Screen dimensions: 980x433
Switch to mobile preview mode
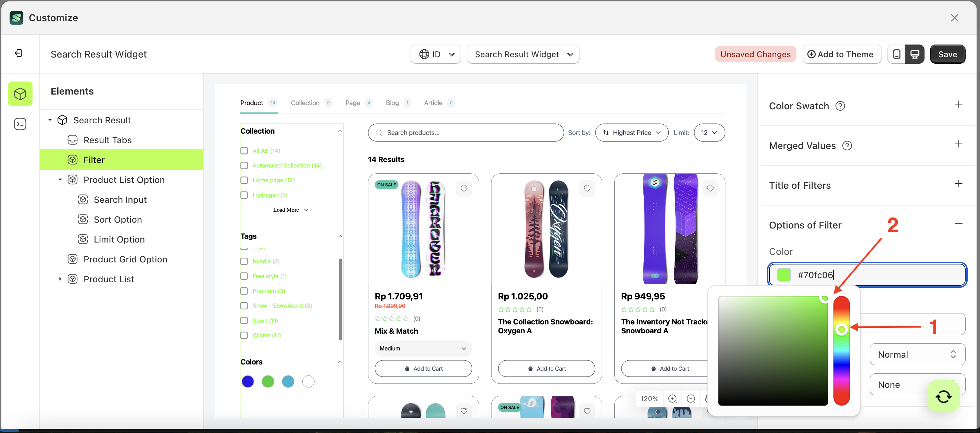[897, 54]
